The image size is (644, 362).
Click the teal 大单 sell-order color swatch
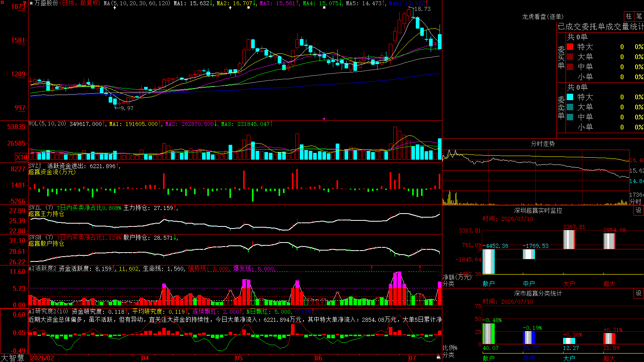coord(570,107)
